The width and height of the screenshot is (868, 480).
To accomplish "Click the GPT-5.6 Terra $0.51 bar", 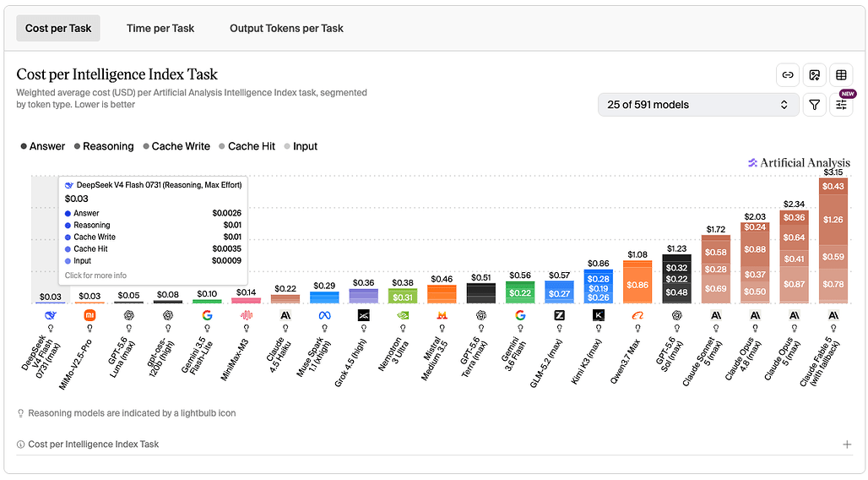I will [x=481, y=293].
